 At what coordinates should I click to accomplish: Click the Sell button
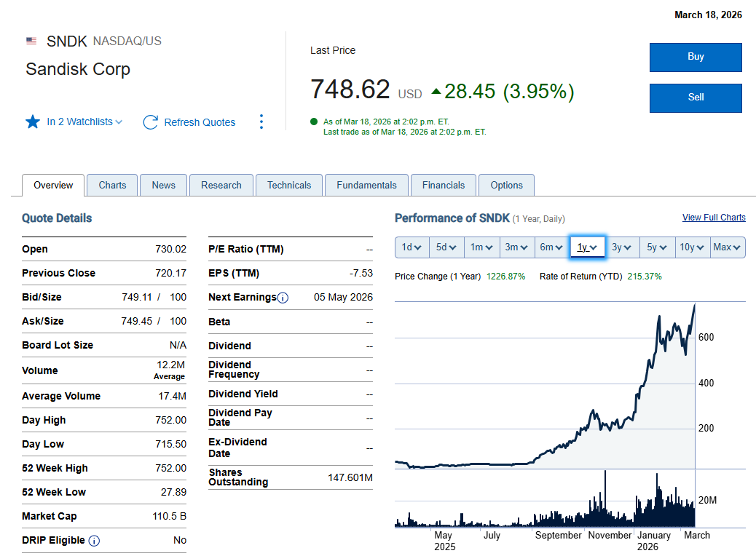click(x=696, y=98)
